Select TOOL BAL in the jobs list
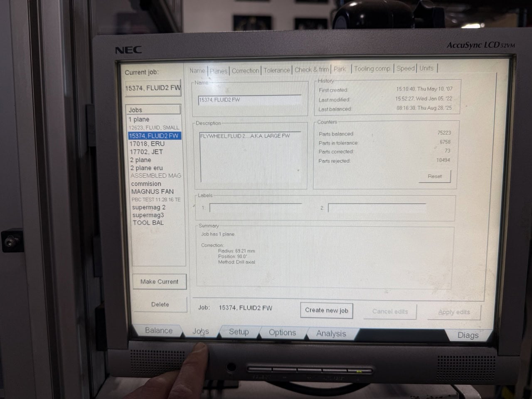The height and width of the screenshot is (399, 532). click(148, 223)
